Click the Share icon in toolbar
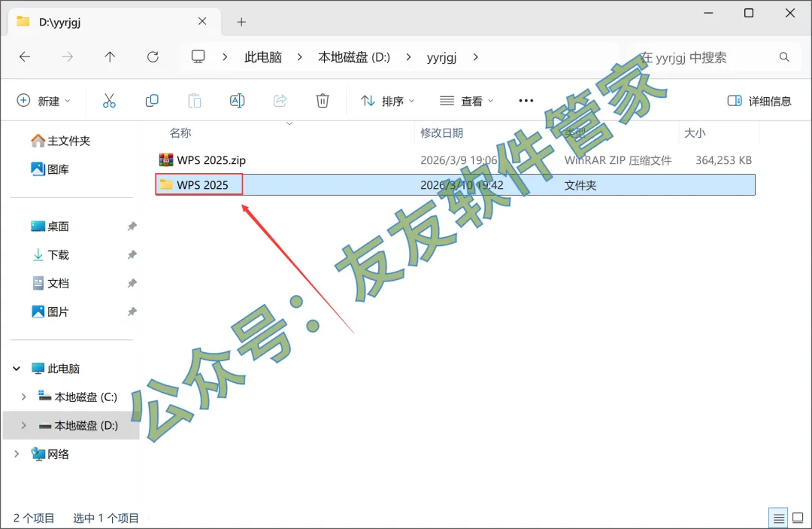 pyautogui.click(x=280, y=101)
